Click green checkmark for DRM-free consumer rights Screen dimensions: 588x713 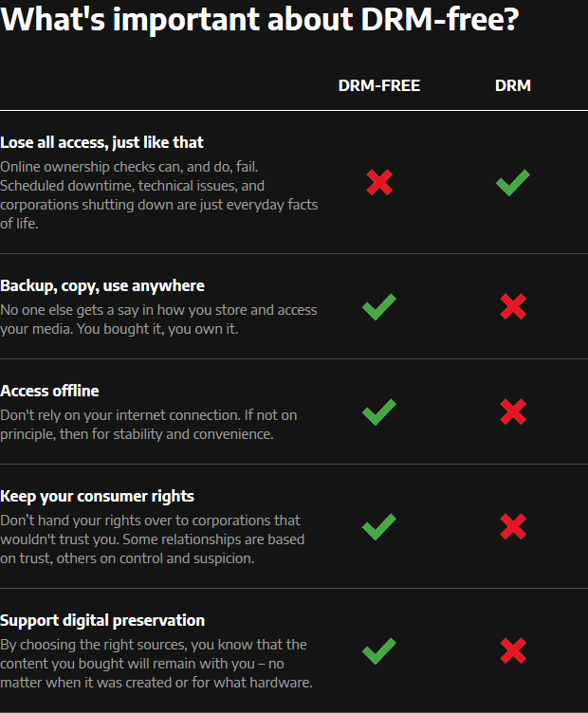(379, 527)
